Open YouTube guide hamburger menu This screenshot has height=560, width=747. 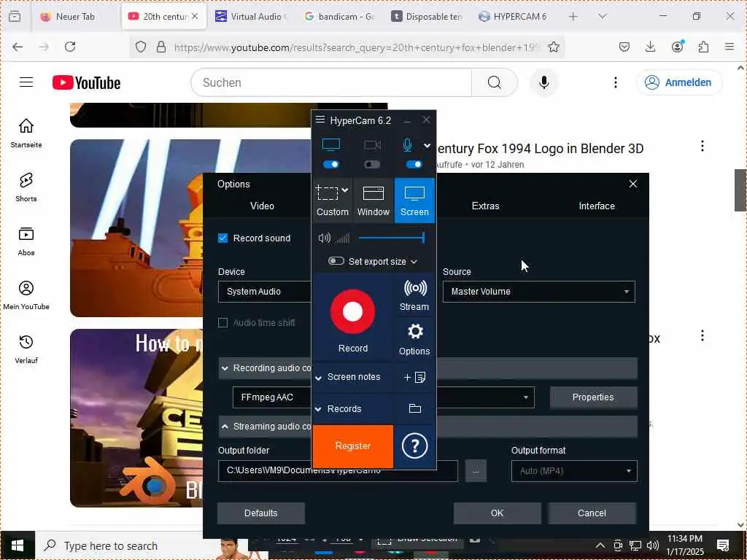pyautogui.click(x=26, y=82)
